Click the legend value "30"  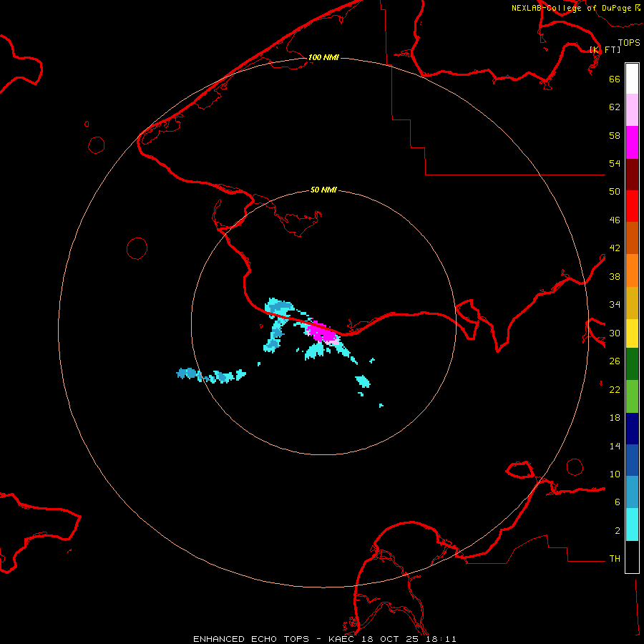tap(615, 333)
